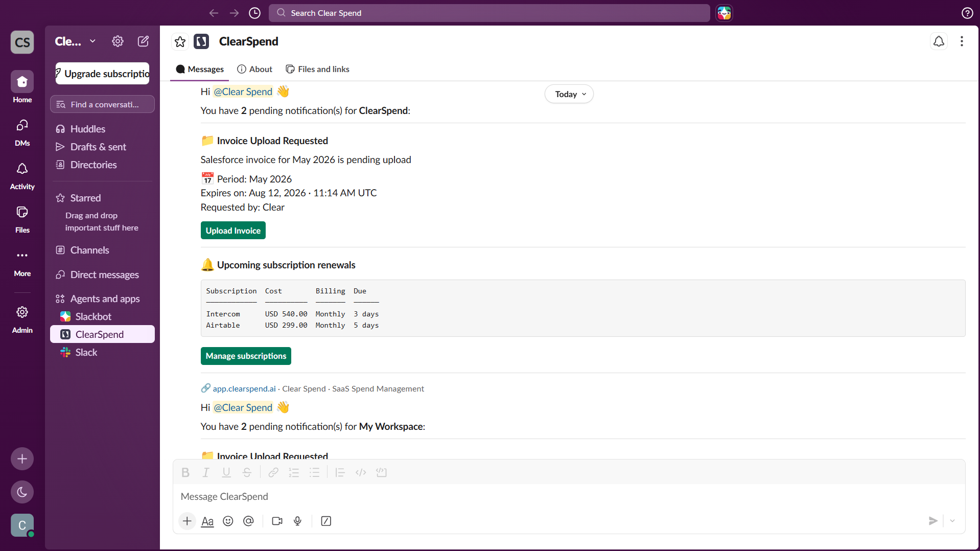Viewport: 980px width, 551px height.
Task: Toggle blockquote formatting
Action: tap(340, 472)
